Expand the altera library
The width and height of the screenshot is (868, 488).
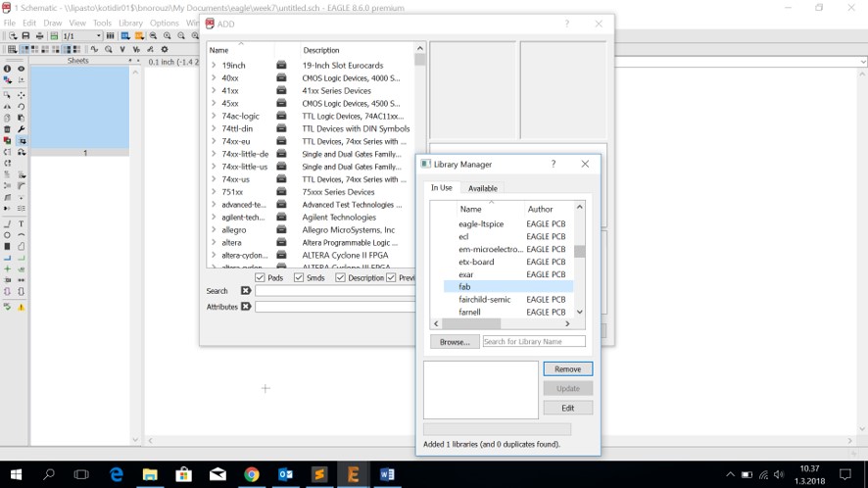[x=214, y=243]
